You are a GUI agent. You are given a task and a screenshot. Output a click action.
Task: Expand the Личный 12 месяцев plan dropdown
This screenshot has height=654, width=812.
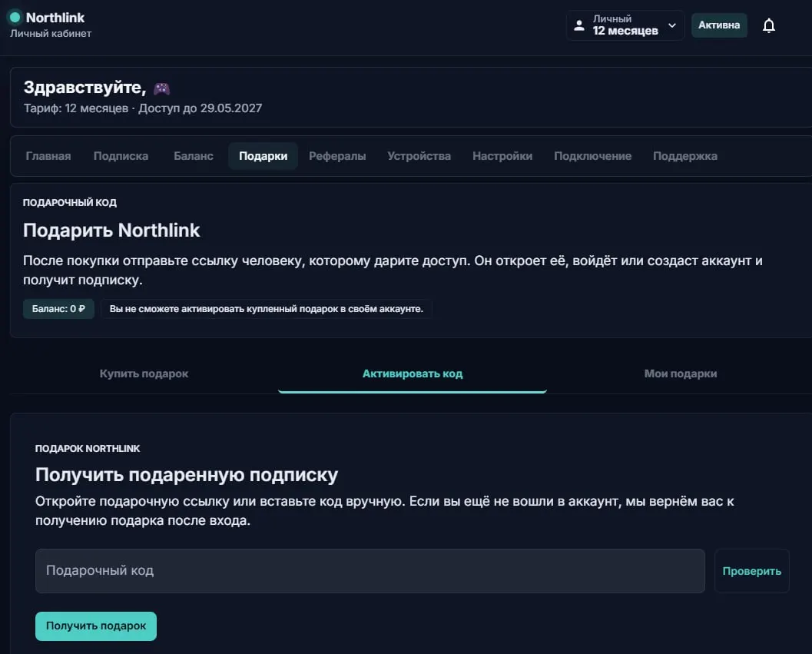(x=625, y=25)
